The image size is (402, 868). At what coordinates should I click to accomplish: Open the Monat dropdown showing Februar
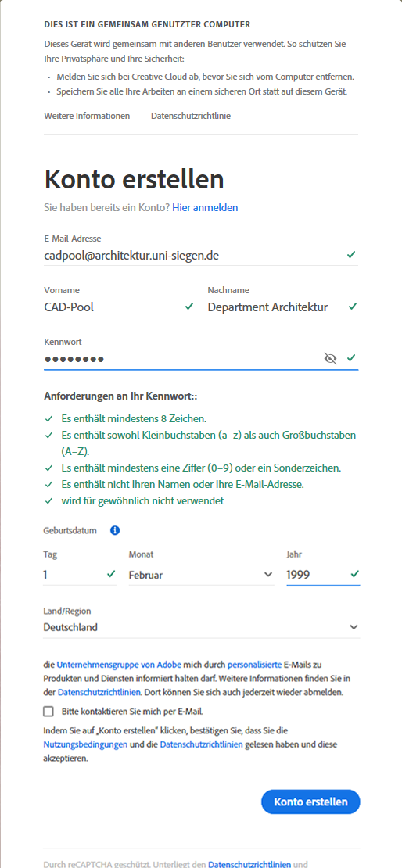pyautogui.click(x=201, y=575)
